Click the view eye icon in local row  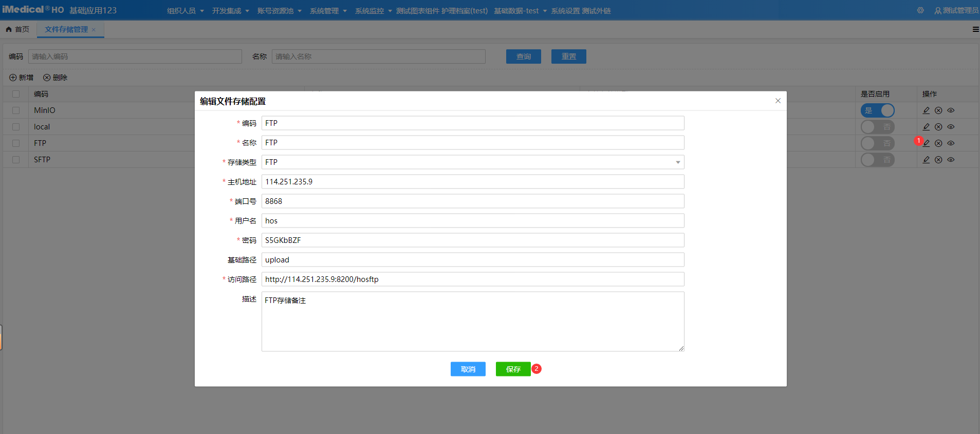point(951,127)
